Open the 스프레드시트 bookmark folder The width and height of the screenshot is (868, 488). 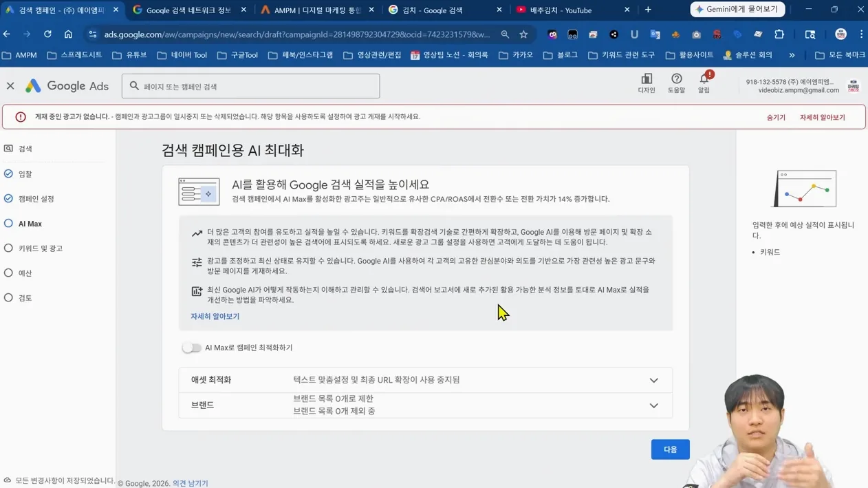(74, 55)
